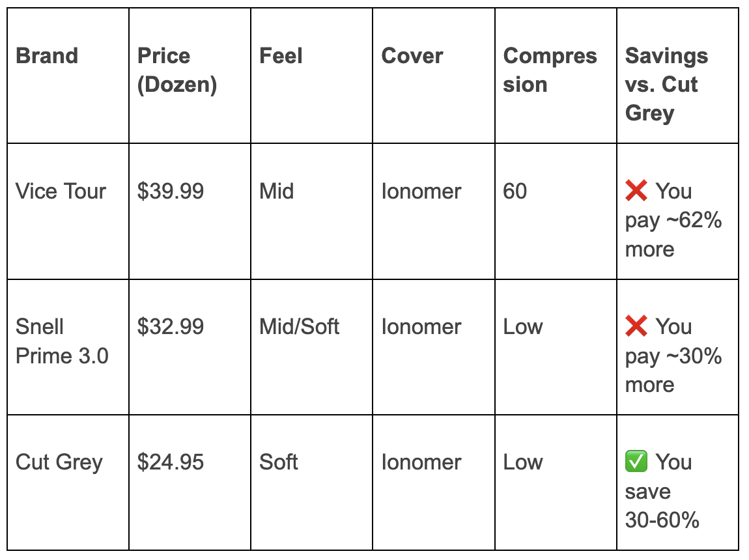Select the Vice Tour brand cell
Screen dimensions: 749x560
tap(68, 212)
